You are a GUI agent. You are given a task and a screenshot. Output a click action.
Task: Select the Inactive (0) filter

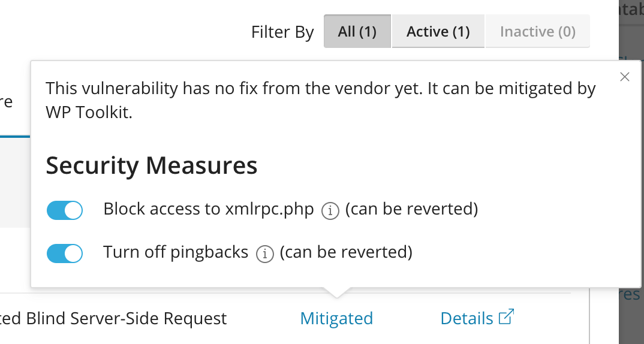[537, 31]
